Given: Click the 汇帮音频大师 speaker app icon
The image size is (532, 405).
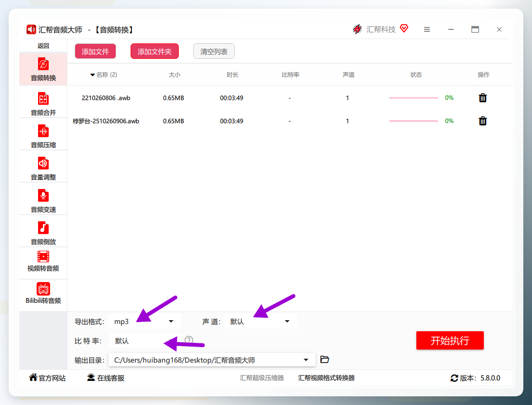Looking at the screenshot, I should coord(31,29).
